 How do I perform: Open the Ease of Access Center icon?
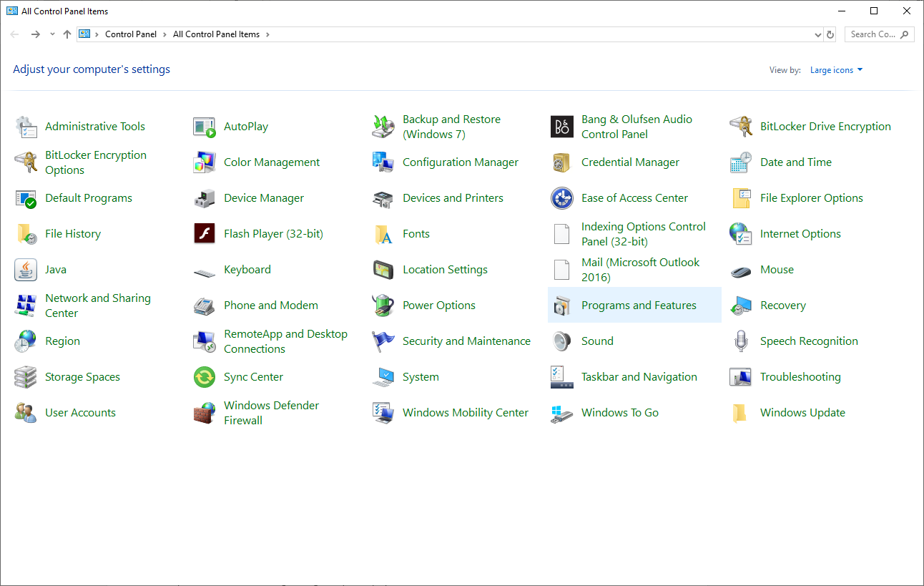tap(562, 198)
